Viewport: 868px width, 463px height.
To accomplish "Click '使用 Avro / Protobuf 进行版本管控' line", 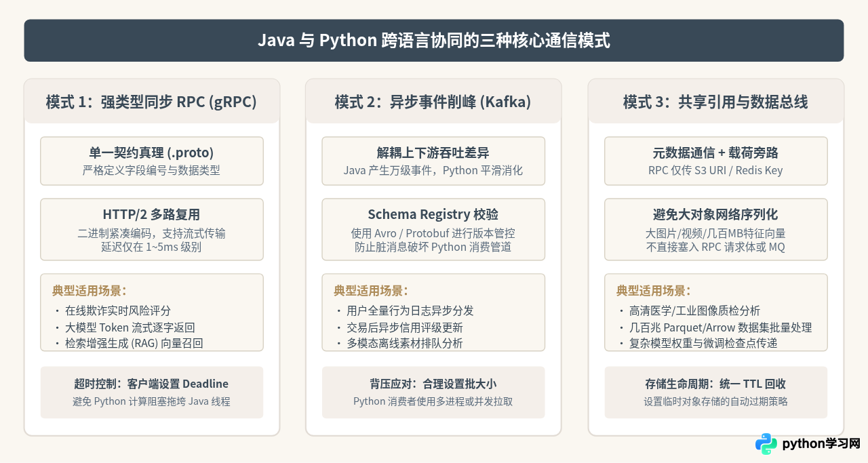I will tap(433, 233).
